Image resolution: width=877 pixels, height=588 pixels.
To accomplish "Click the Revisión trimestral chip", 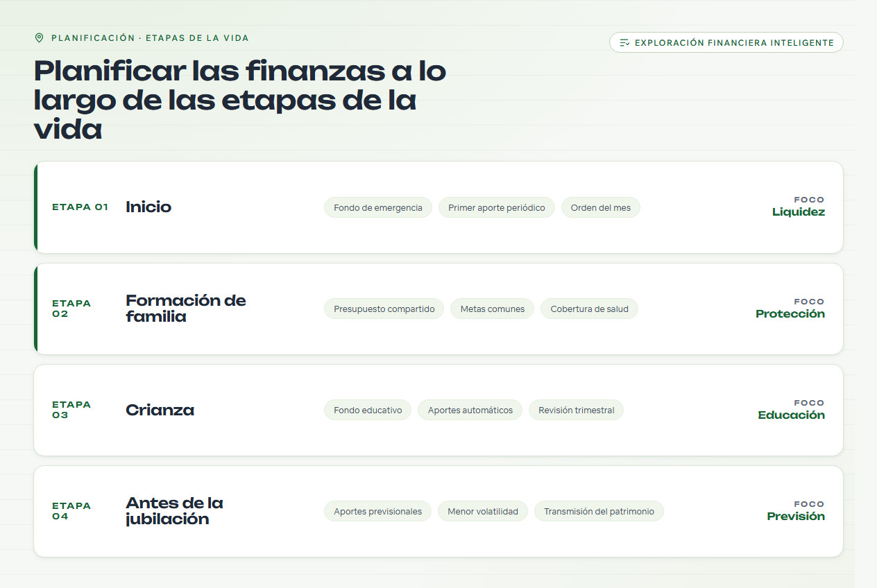I will pos(577,410).
